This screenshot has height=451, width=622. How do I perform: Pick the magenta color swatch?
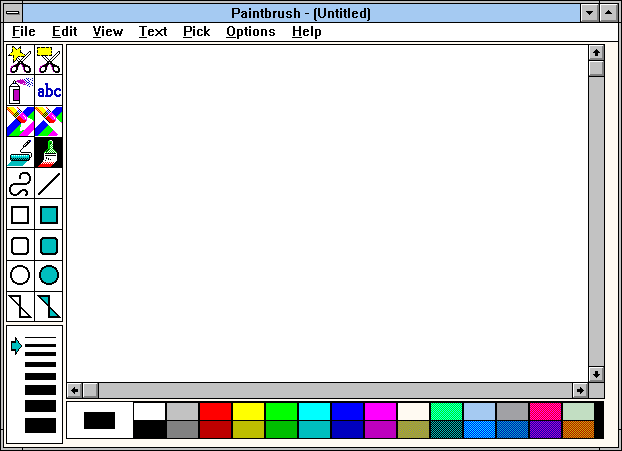point(380,411)
